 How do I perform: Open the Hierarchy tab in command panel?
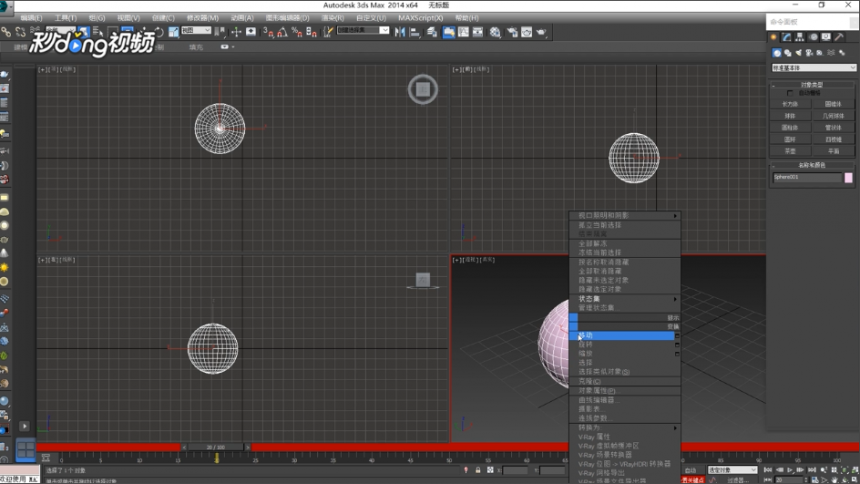click(x=800, y=37)
